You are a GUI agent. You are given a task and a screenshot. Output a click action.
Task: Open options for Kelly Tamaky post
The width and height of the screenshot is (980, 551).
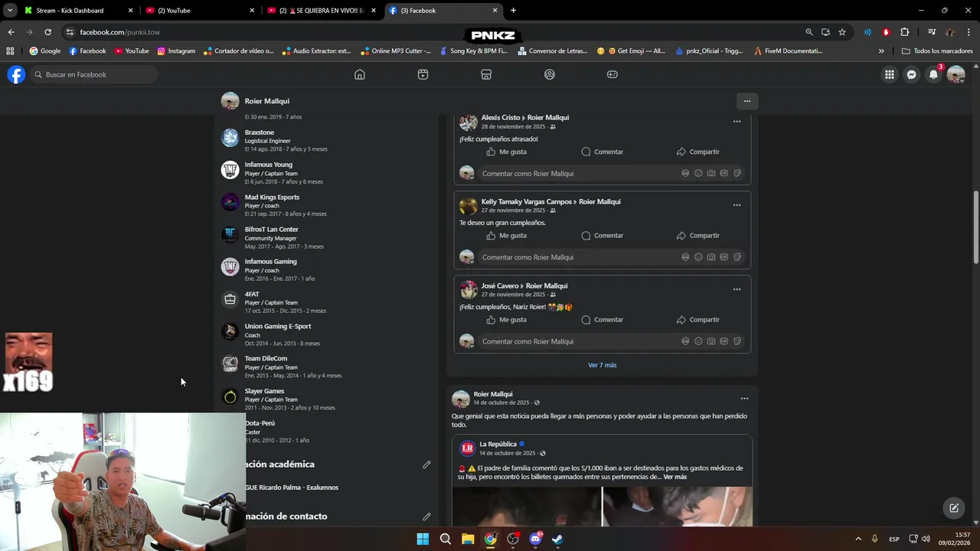737,205
